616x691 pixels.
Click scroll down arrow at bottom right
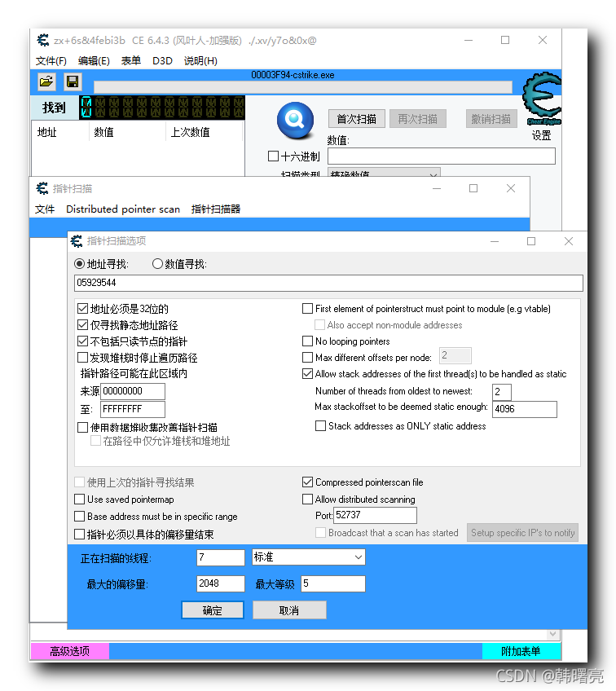[x=553, y=634]
